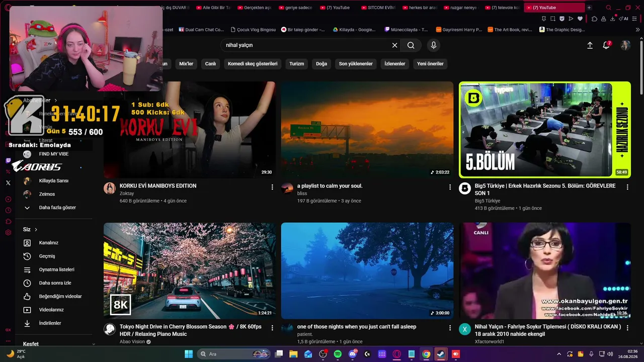The width and height of the screenshot is (644, 362).
Task: Open options menu for Big5 Türkiye video
Action: click(x=627, y=187)
